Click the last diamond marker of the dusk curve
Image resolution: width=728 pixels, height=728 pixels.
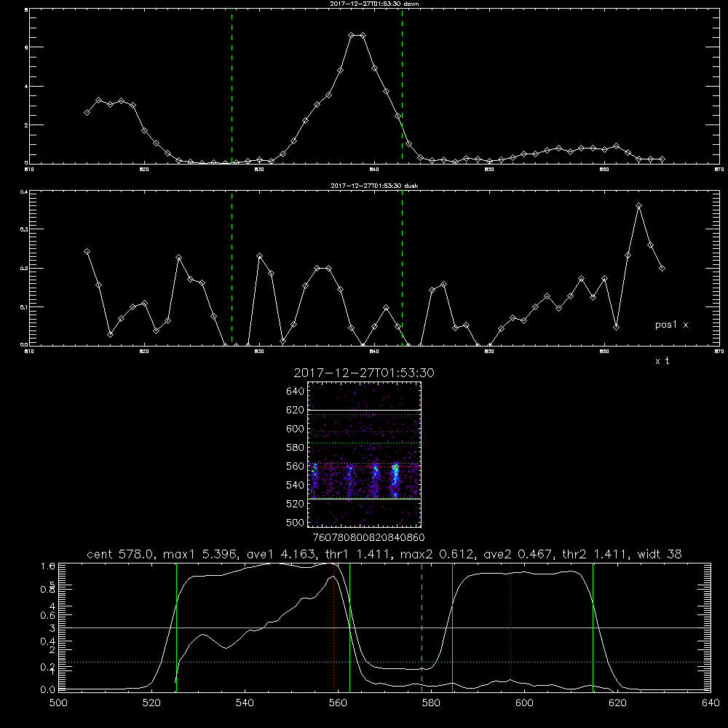coord(662,269)
